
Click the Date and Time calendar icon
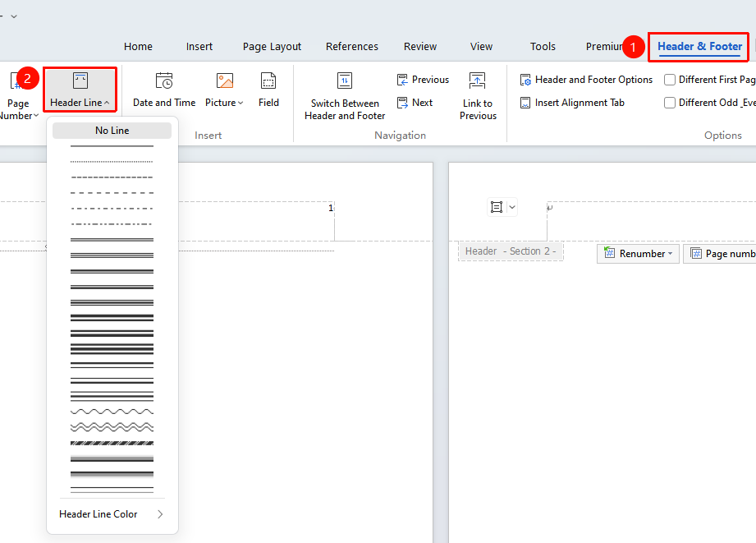[164, 81]
